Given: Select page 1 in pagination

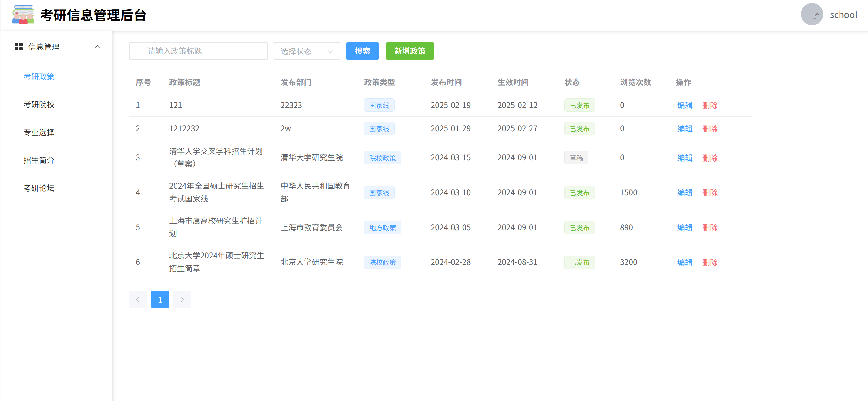Looking at the screenshot, I should tap(160, 300).
